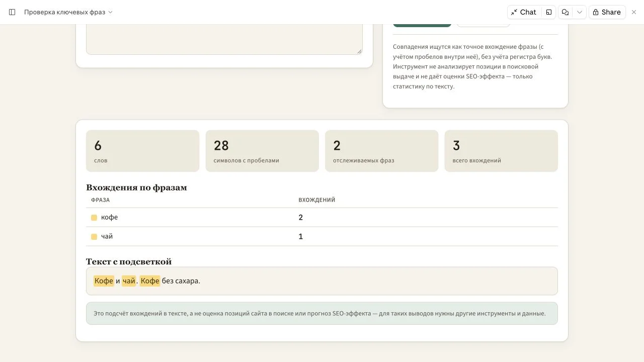Open the speech bubbles comments icon

(x=566, y=12)
